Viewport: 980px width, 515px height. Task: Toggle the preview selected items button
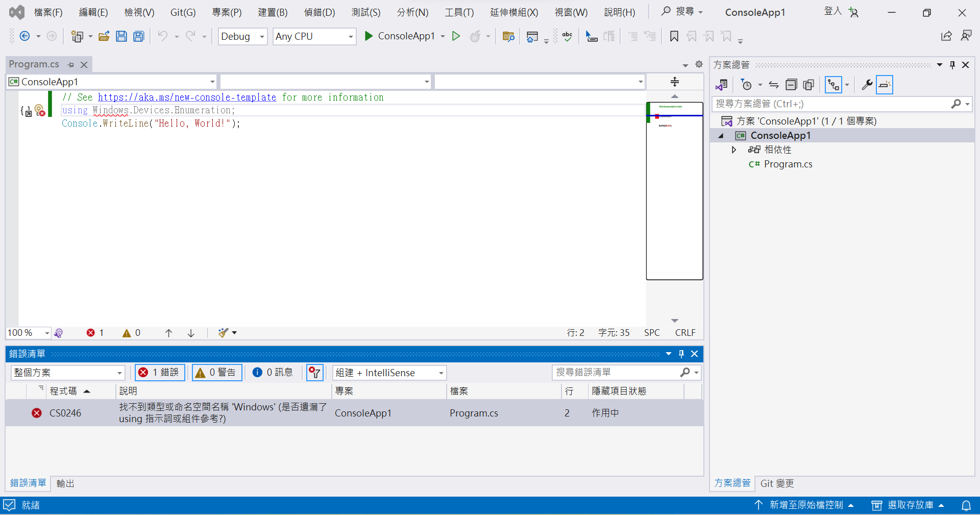(885, 85)
